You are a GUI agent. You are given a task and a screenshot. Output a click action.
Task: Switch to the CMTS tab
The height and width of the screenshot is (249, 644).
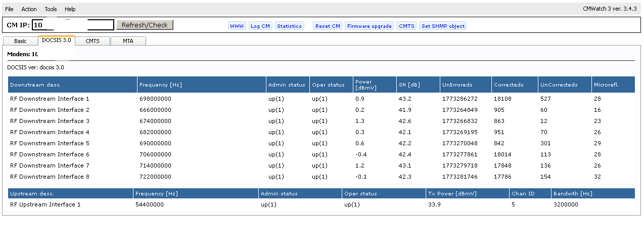coord(93,41)
